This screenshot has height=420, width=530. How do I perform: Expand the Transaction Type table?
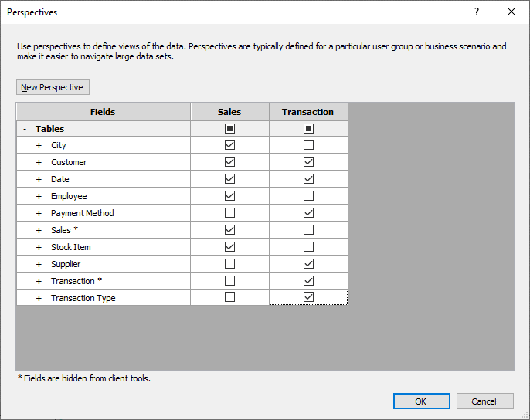tap(39, 298)
